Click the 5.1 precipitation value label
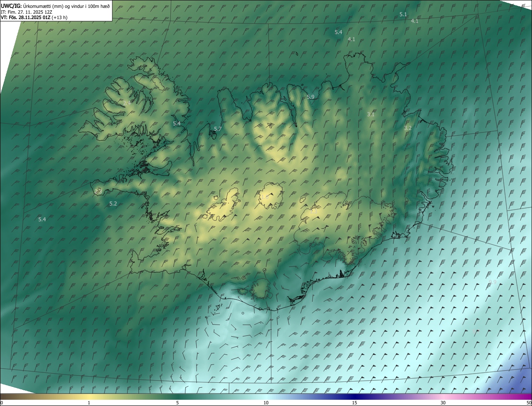Viewport: 532px width, 406px height. point(403,15)
